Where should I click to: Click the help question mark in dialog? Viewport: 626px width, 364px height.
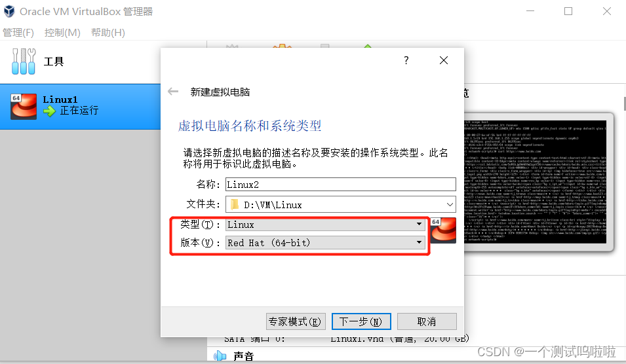tap(406, 60)
